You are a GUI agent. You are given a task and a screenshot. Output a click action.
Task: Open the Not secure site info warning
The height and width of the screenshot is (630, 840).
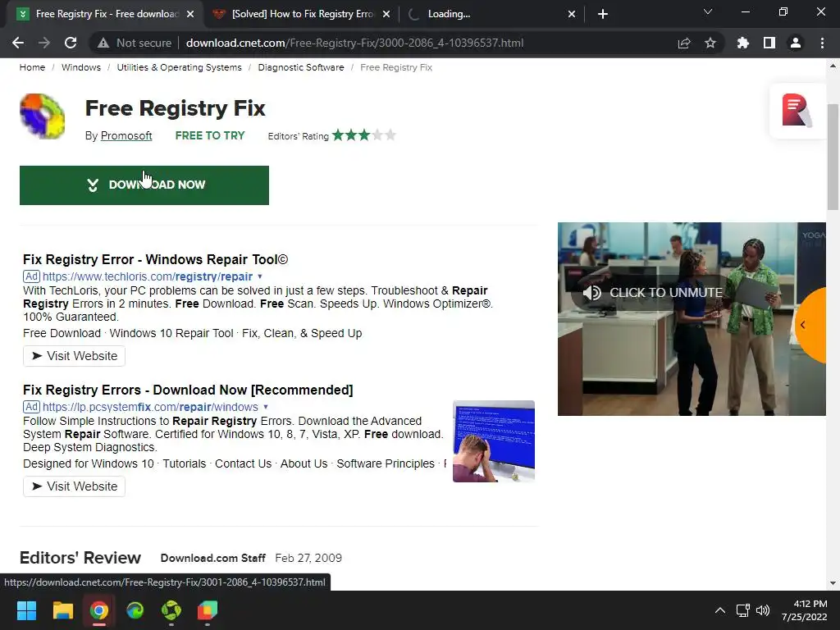coord(135,43)
